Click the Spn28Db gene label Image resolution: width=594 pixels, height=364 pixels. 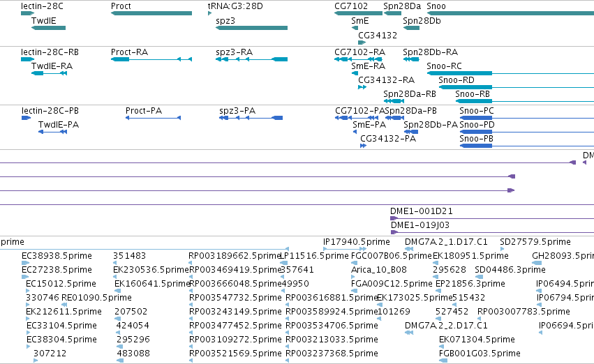(x=422, y=21)
